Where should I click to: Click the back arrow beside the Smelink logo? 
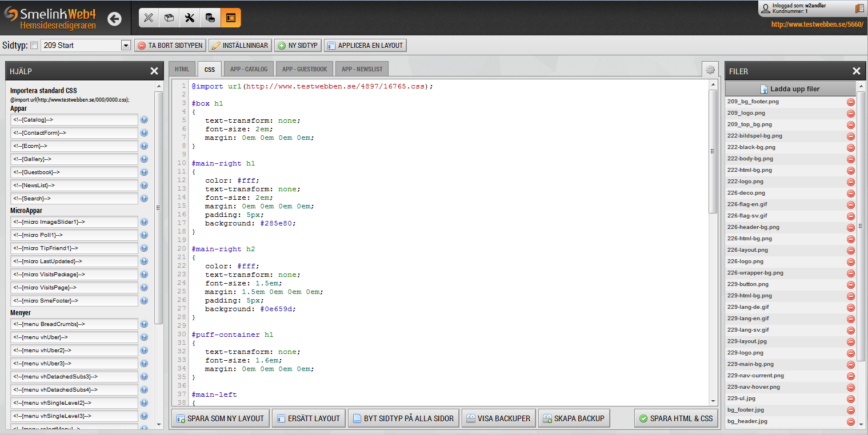pyautogui.click(x=114, y=19)
